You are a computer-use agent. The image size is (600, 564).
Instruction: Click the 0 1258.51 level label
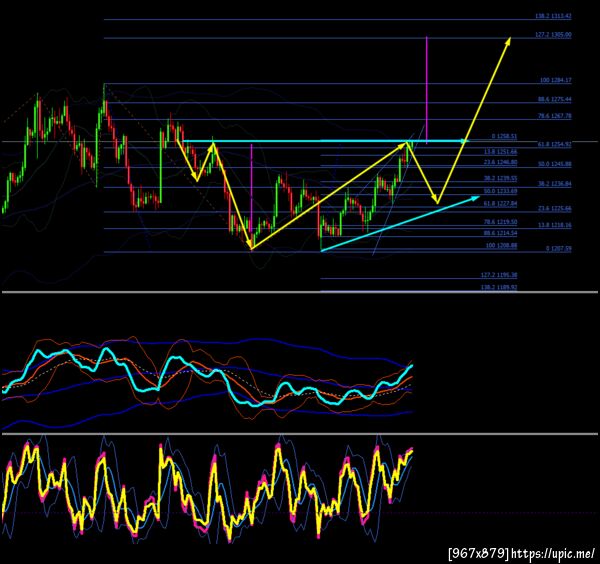coord(504,137)
